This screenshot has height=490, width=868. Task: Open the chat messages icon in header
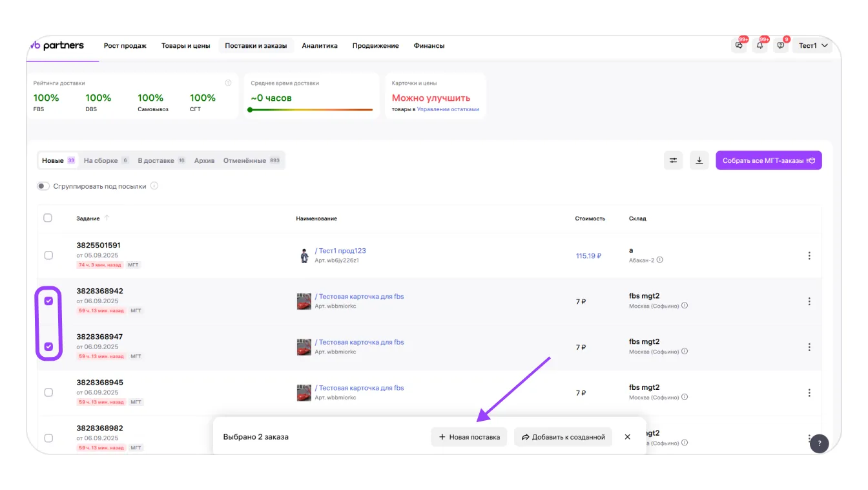click(x=739, y=46)
